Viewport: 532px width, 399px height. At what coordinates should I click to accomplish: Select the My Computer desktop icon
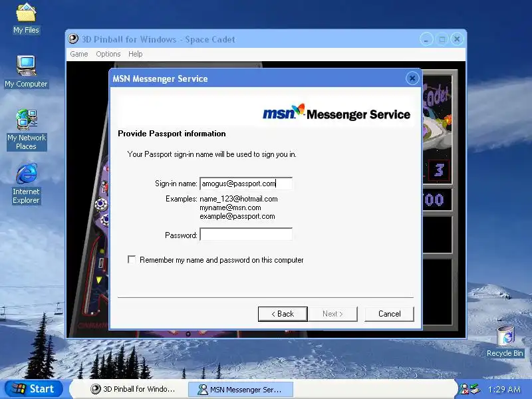click(26, 72)
